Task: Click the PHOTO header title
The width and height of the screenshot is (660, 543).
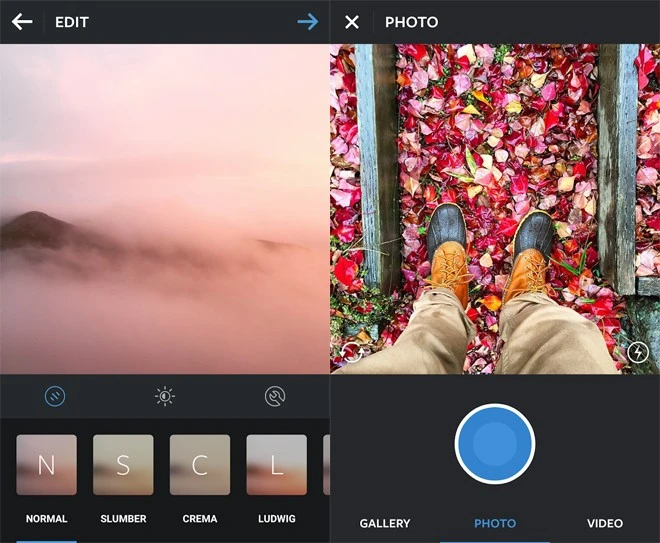Action: click(x=412, y=22)
